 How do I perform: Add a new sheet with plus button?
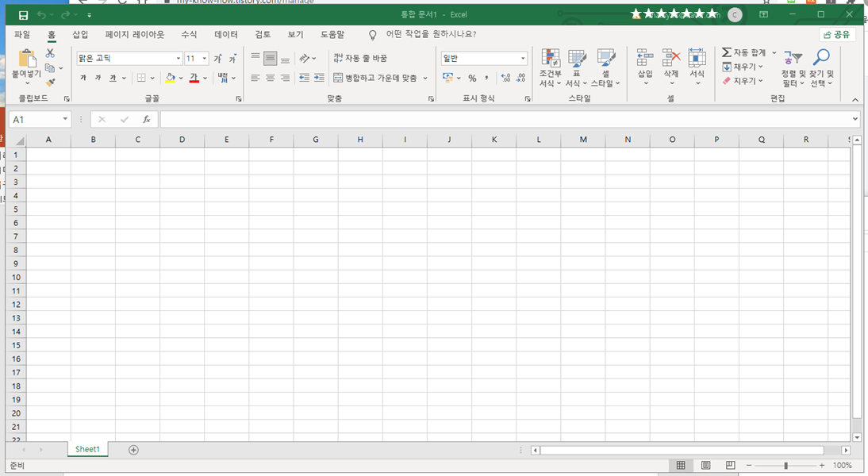[133, 450]
